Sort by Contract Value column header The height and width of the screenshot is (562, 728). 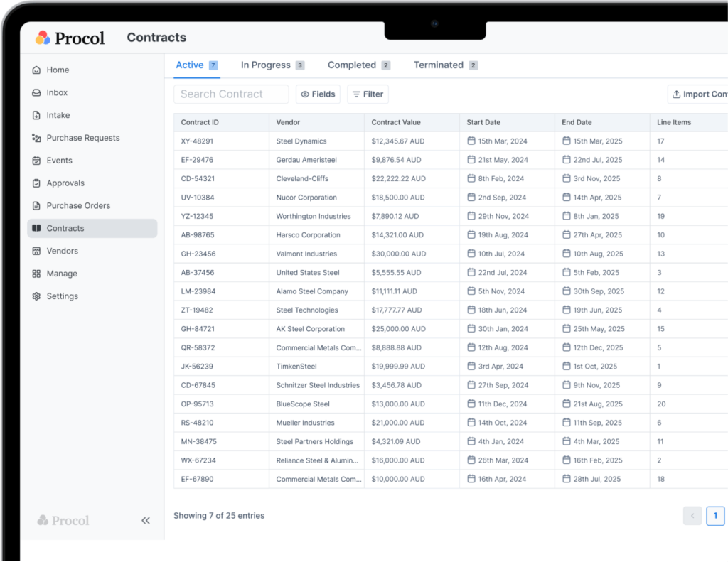tap(396, 122)
